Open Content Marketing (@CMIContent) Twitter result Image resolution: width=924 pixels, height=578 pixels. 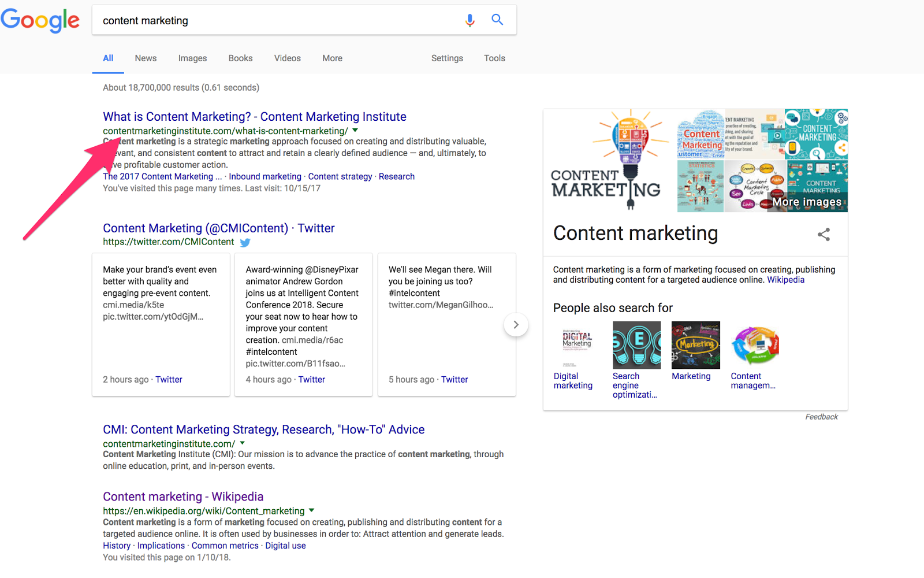point(219,228)
